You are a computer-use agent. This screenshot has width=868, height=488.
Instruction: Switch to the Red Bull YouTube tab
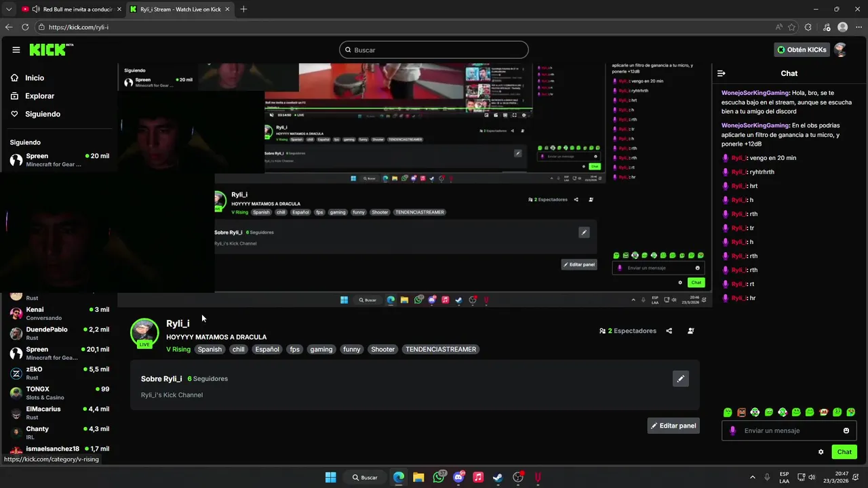[x=71, y=9]
